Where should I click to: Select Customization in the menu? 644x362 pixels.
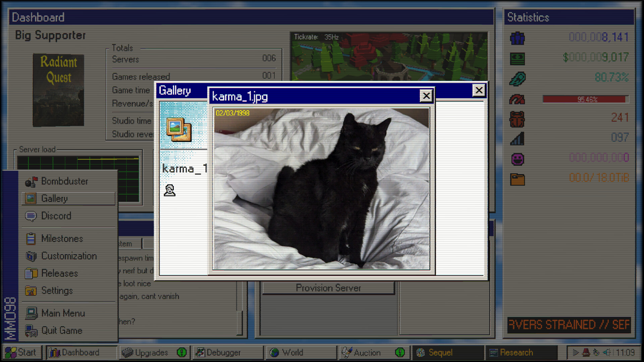(x=68, y=256)
